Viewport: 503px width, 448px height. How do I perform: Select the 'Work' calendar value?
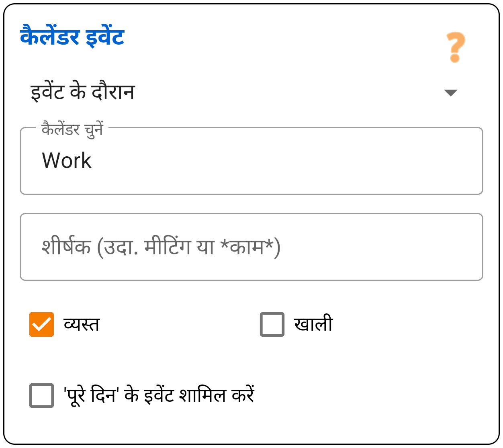click(x=67, y=160)
